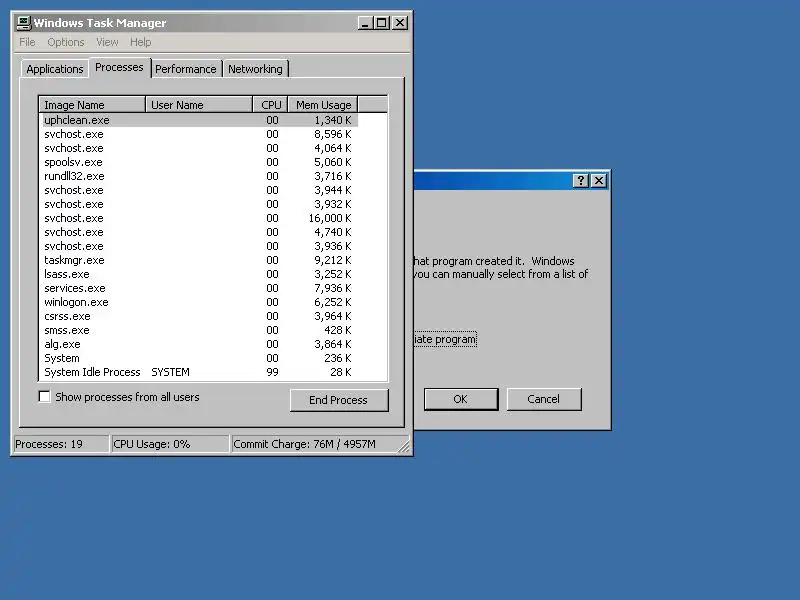Click the 99 CPU value cell
This screenshot has width=800, height=600.
(x=272, y=372)
